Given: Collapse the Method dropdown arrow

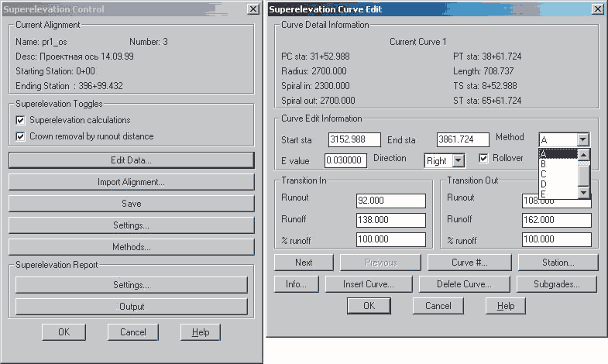Looking at the screenshot, I should 583,139.
